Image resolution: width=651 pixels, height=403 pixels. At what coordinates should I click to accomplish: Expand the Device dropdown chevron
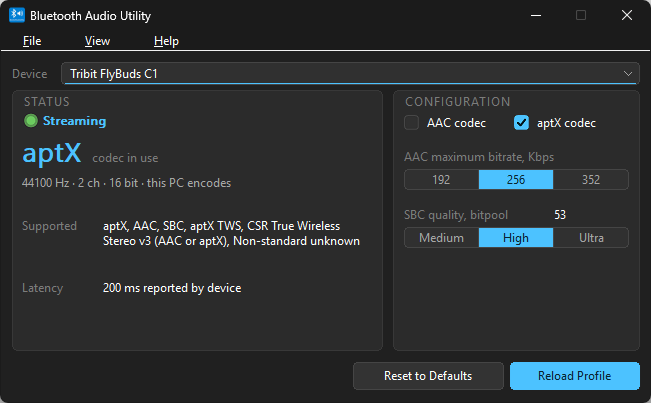pyautogui.click(x=628, y=73)
